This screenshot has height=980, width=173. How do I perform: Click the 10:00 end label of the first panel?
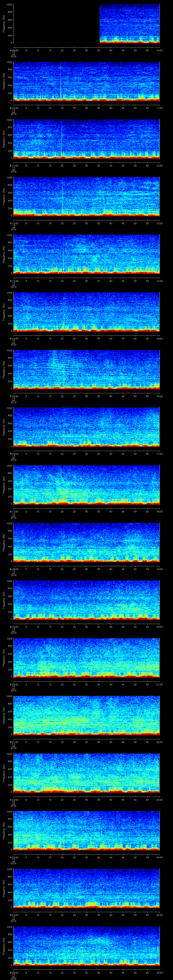pyautogui.click(x=159, y=50)
